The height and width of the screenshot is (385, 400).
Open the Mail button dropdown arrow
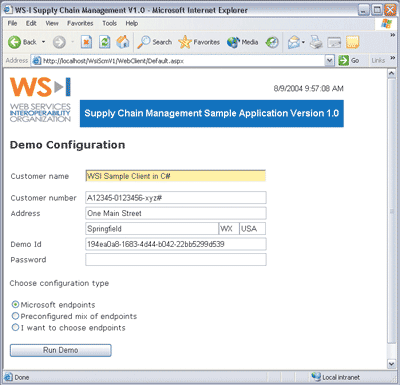tap(303, 42)
